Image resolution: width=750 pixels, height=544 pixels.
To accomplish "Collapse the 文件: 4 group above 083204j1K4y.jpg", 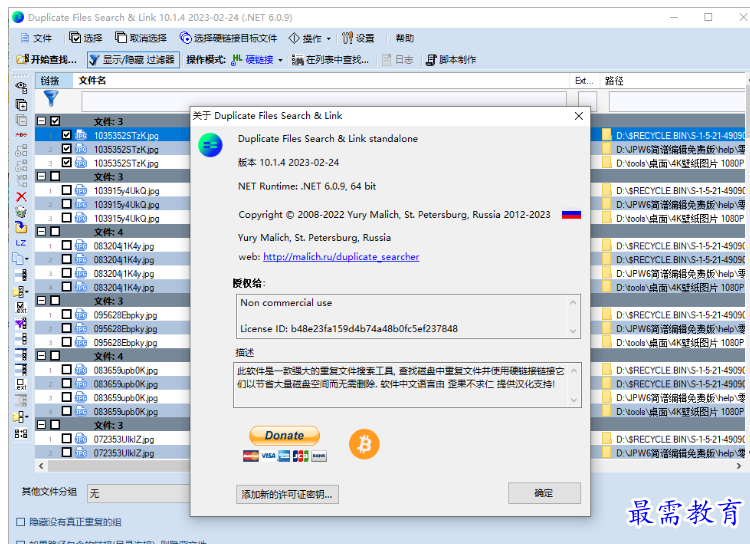I will [x=42, y=232].
